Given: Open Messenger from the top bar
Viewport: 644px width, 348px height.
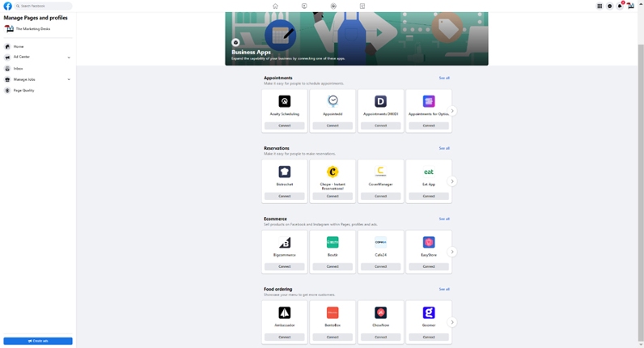Looking at the screenshot, I should point(610,6).
